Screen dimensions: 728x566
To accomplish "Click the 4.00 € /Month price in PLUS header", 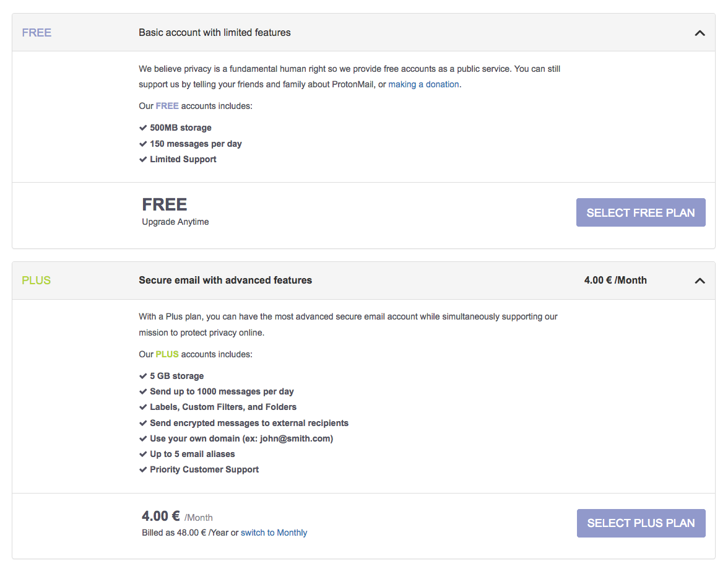I will point(615,281).
